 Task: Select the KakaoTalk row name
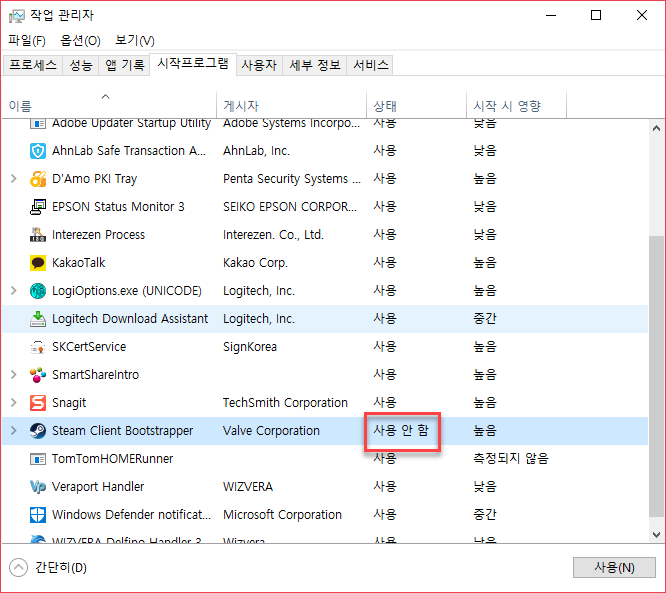79,263
